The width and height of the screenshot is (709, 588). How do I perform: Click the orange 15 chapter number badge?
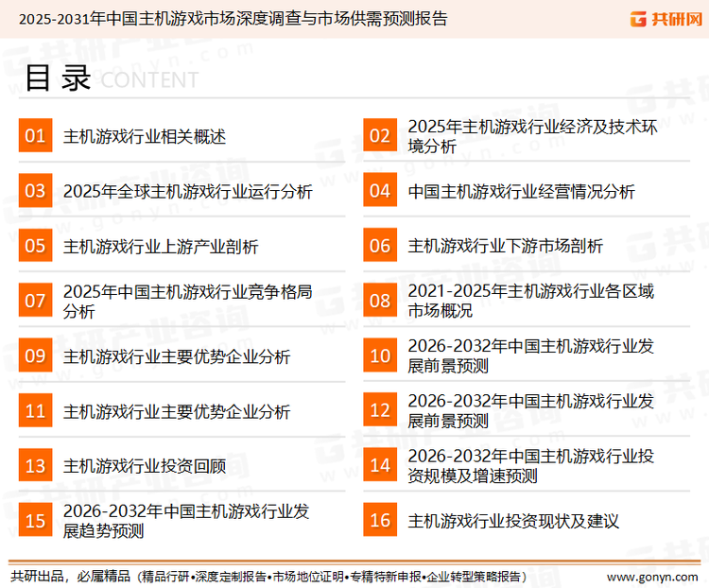(x=35, y=521)
